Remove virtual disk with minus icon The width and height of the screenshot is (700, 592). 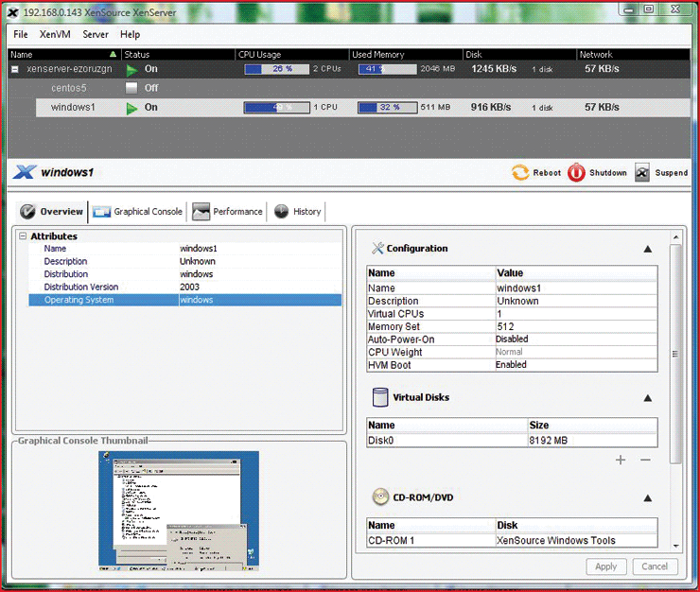coord(645,460)
